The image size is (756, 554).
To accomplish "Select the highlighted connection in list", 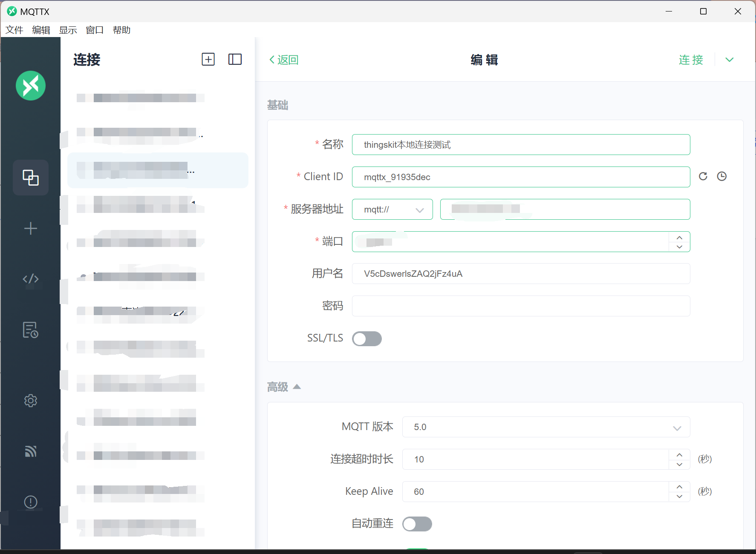I will click(158, 170).
